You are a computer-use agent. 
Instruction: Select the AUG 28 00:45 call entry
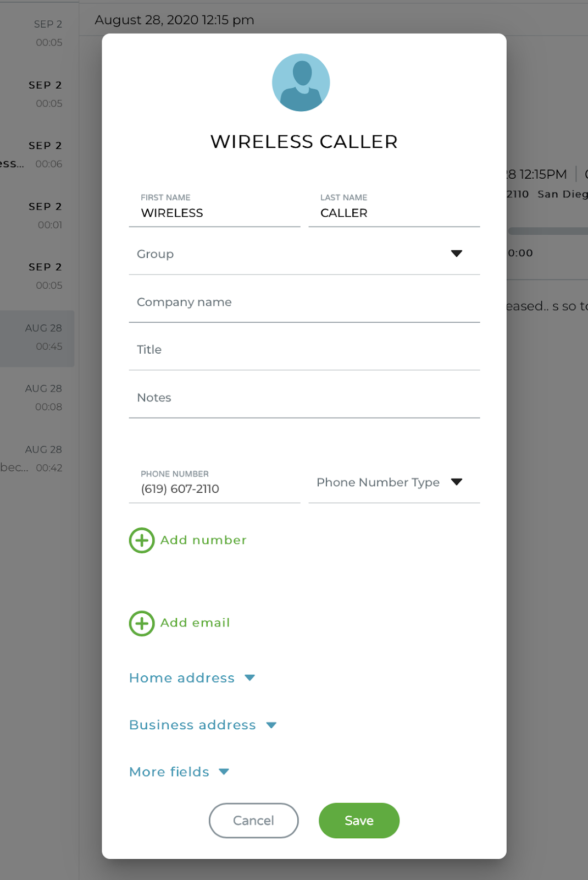(x=37, y=338)
